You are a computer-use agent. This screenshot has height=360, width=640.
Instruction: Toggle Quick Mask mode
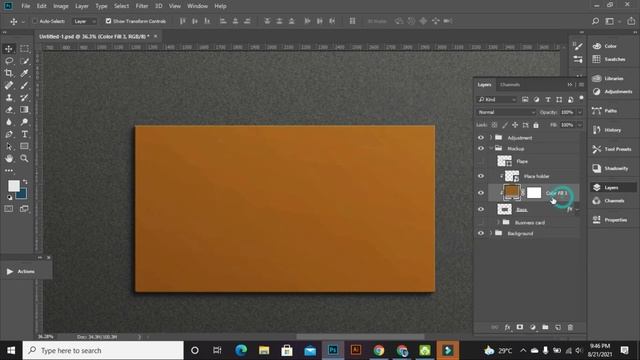point(9,209)
